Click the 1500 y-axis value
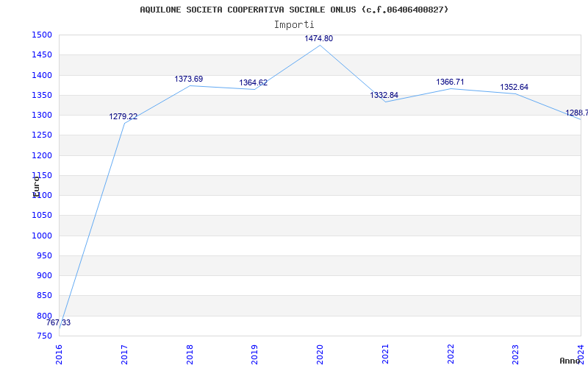This screenshot has height=368, width=588. (42, 35)
